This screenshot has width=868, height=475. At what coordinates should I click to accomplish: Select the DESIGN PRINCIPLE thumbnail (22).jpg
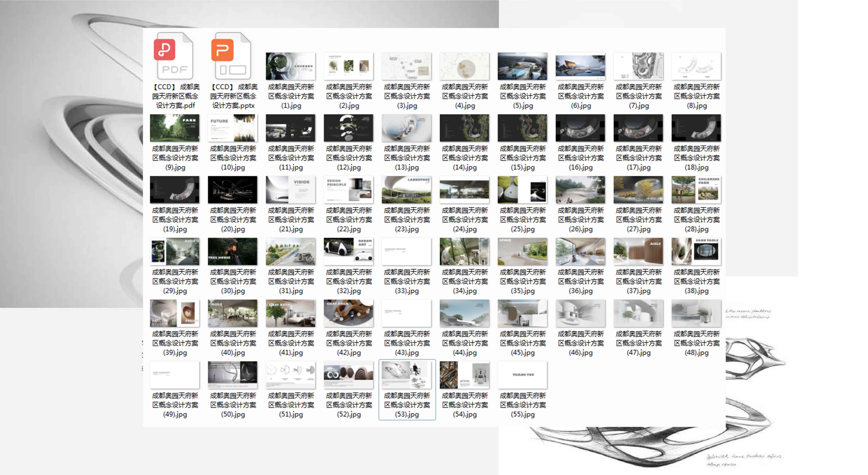[x=348, y=190]
